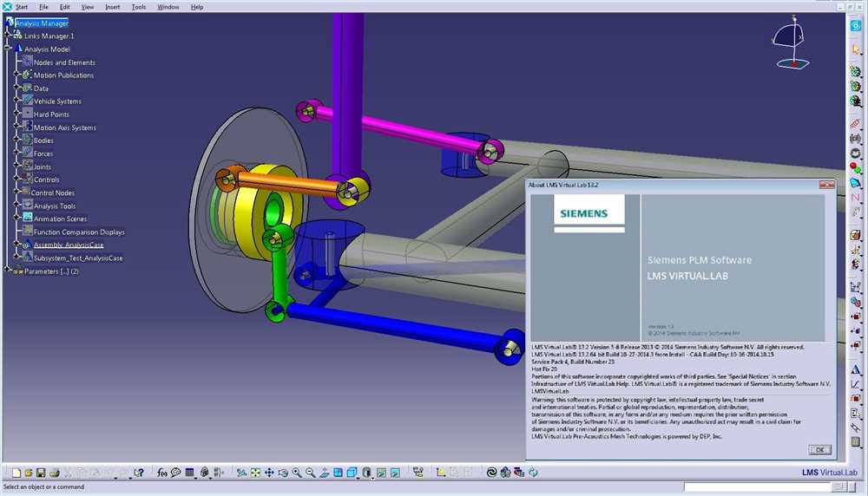The image size is (868, 496).
Task: Click the Zoom Out magnifier icon
Action: (311, 473)
